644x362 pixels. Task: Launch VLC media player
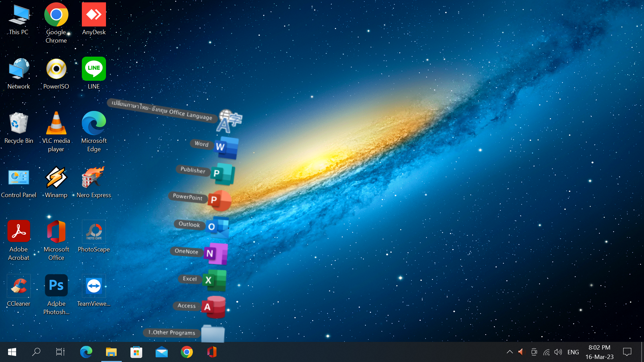tap(56, 132)
